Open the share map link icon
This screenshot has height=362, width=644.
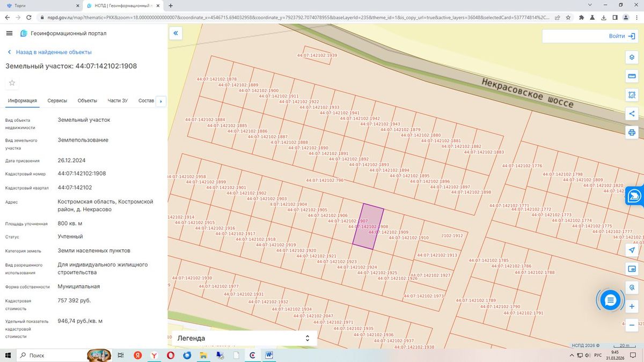[x=632, y=114]
